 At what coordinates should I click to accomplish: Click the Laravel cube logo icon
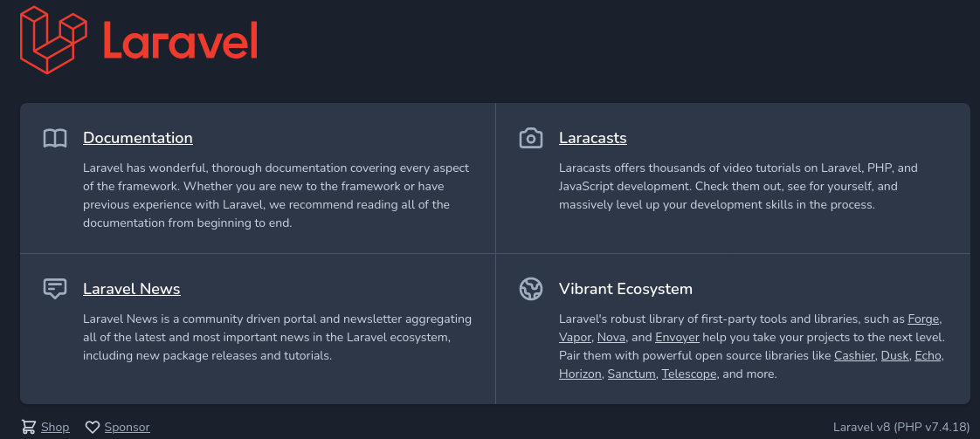[54, 40]
